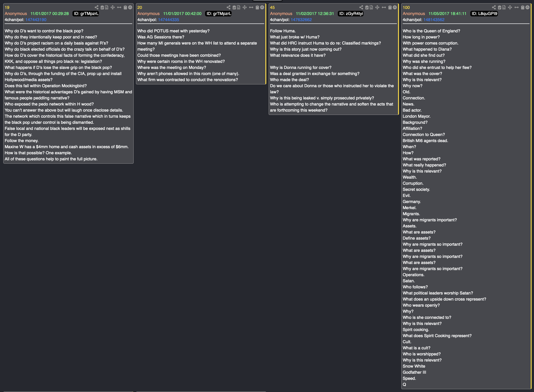Click the share icon on post 100

point(494,7)
